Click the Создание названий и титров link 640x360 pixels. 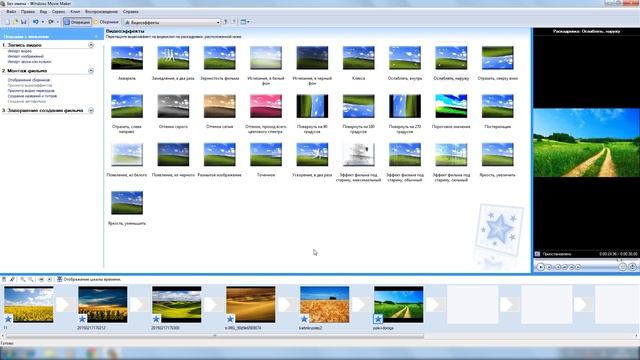[32, 96]
